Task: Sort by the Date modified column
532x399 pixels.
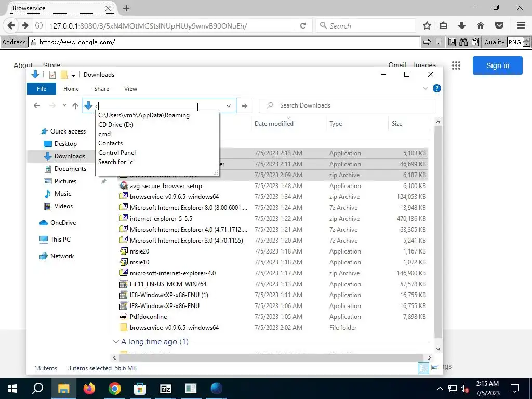Action: tap(274, 124)
